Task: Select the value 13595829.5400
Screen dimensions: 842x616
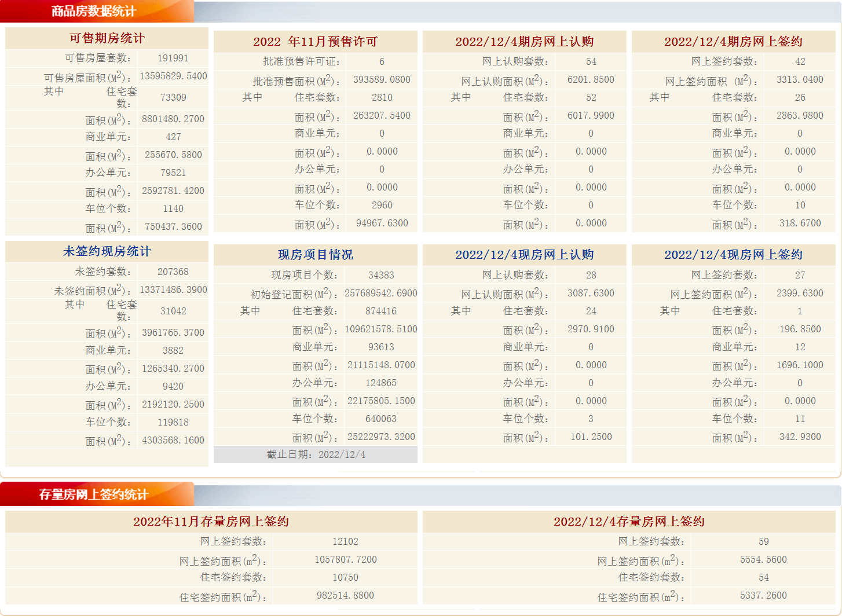Action: (x=173, y=76)
